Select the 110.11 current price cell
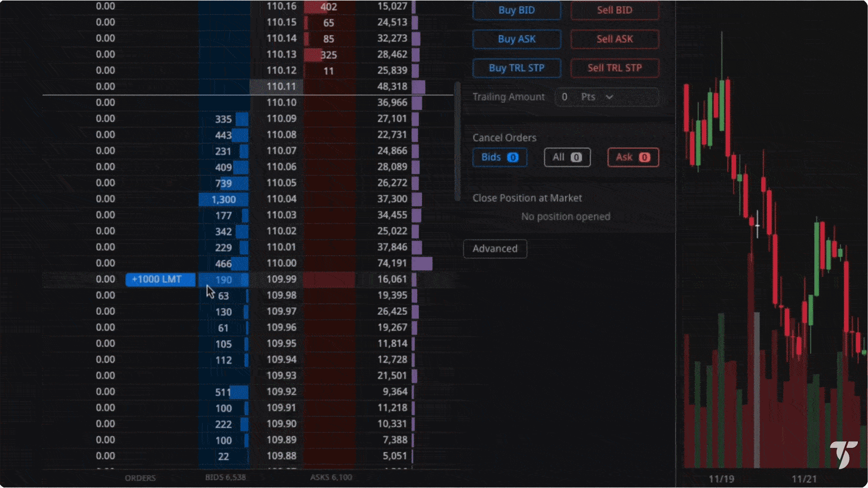The height and width of the screenshot is (488, 868). tap(281, 86)
